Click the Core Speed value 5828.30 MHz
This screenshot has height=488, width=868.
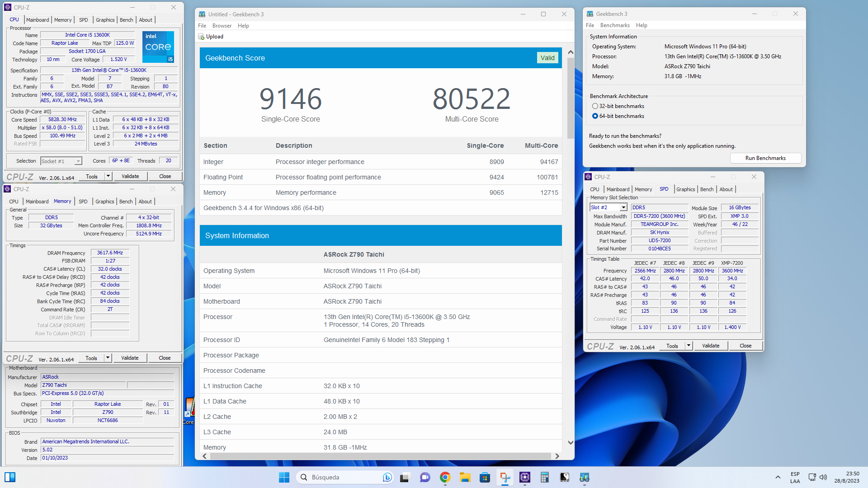(62, 120)
